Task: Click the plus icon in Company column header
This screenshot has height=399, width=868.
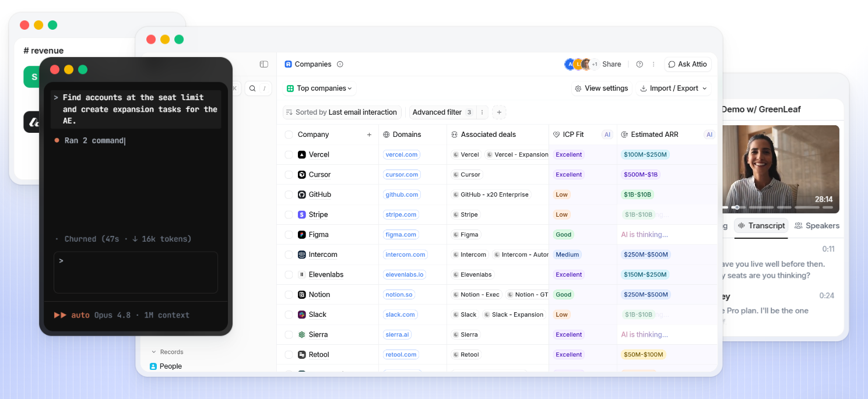Action: click(369, 135)
